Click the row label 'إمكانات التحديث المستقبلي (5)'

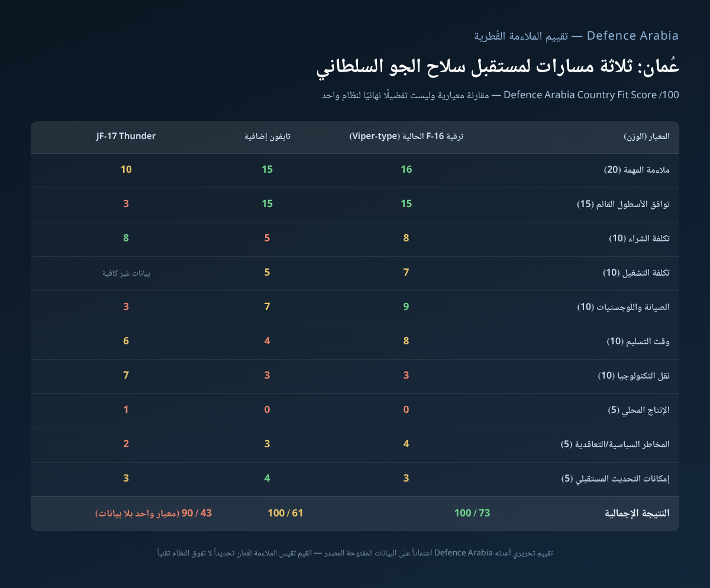[x=615, y=479]
